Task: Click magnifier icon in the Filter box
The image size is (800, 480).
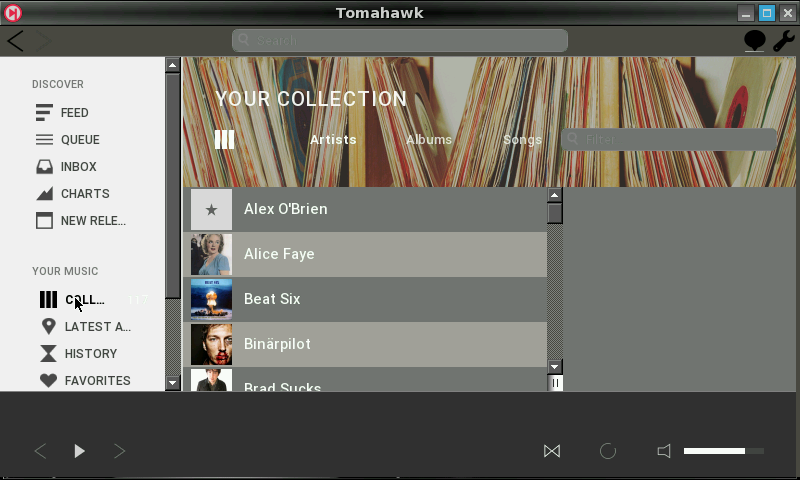Action: [572, 139]
